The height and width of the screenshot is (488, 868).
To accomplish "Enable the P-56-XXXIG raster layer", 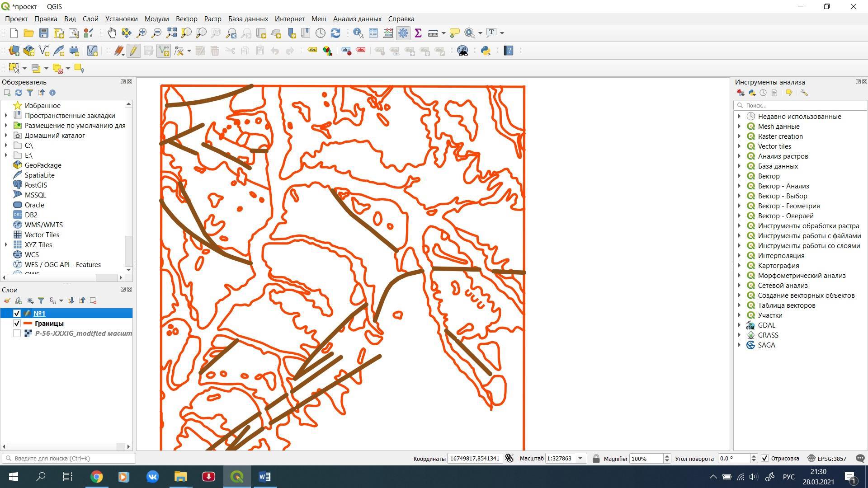I will tap(17, 333).
